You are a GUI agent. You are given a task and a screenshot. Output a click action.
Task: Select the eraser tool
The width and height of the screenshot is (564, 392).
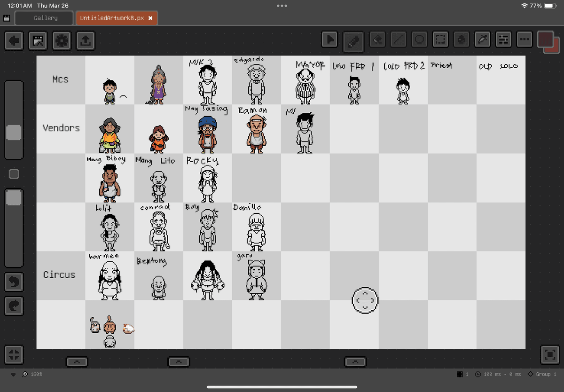tap(377, 40)
